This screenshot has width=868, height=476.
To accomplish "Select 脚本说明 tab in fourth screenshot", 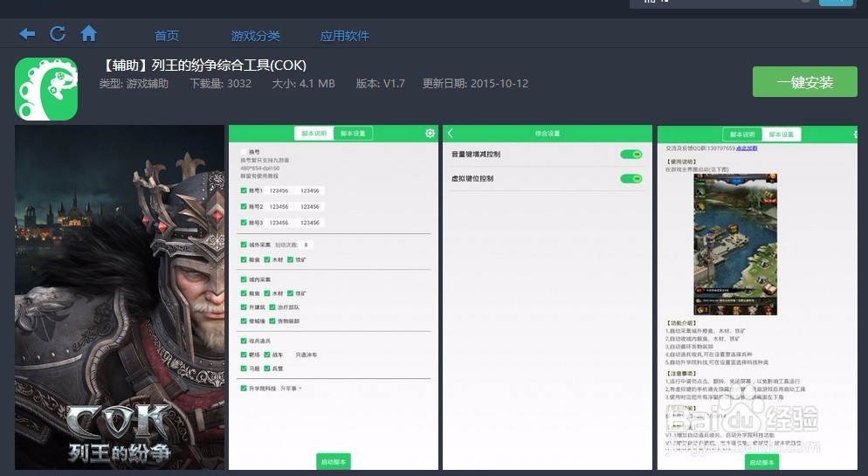I will click(x=742, y=134).
